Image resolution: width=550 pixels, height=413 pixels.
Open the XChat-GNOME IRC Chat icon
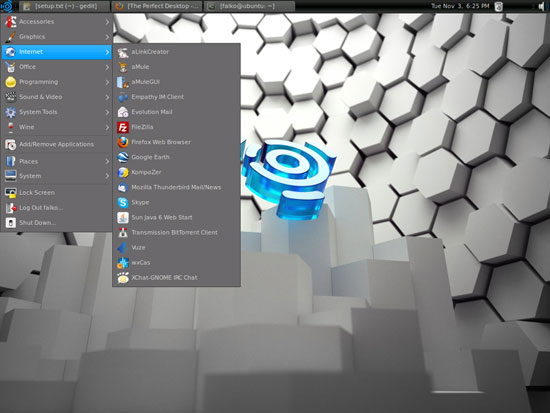point(123,278)
